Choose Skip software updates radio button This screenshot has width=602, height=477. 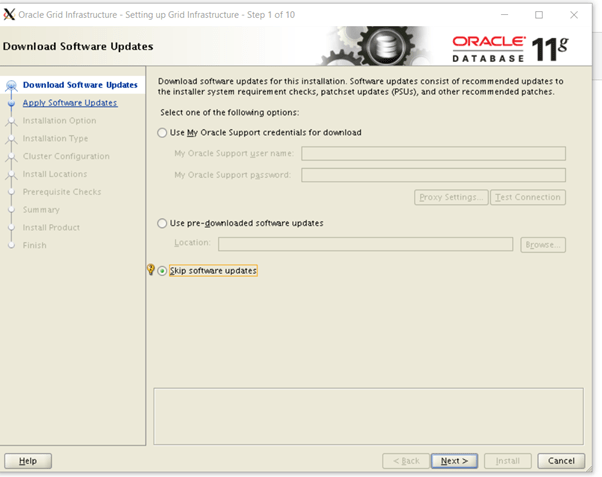click(164, 271)
